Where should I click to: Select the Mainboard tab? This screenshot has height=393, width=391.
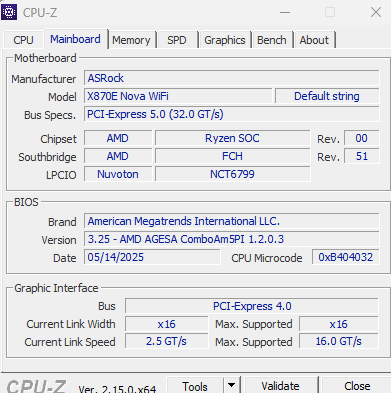(x=75, y=39)
